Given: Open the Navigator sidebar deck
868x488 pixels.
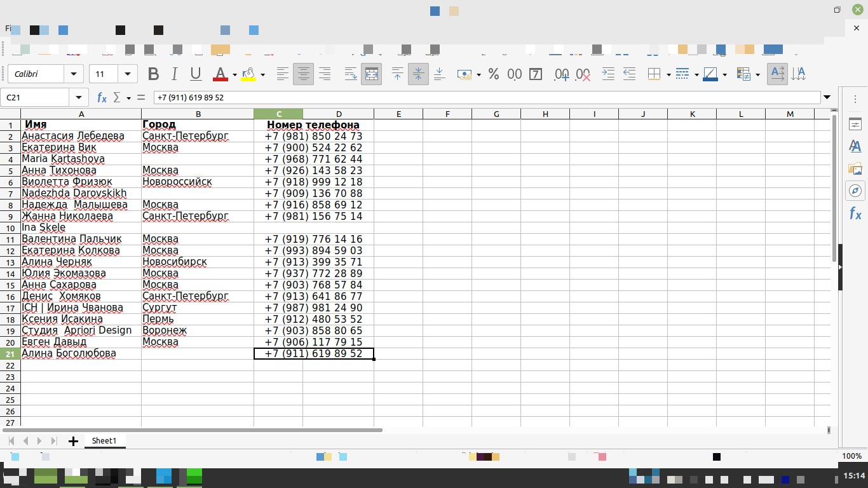Looking at the screenshot, I should (x=855, y=191).
